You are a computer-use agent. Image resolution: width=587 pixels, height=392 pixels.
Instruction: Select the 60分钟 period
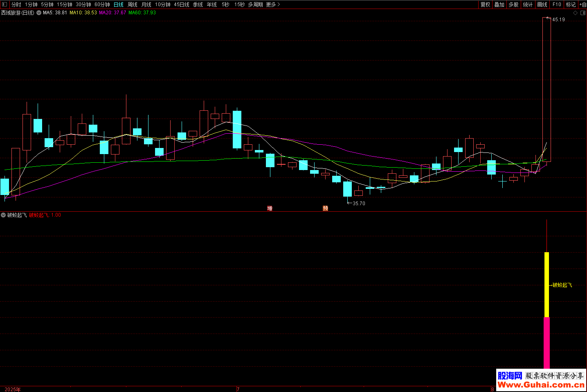point(102,4)
